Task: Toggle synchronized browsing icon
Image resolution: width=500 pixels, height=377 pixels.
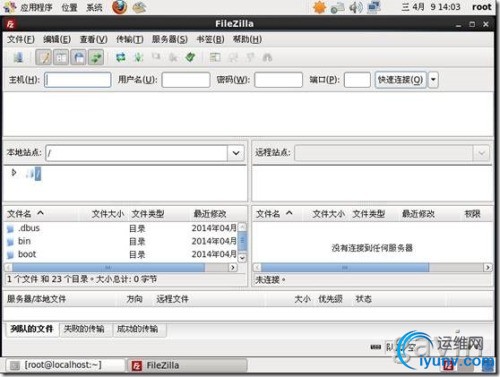Action: point(250,57)
